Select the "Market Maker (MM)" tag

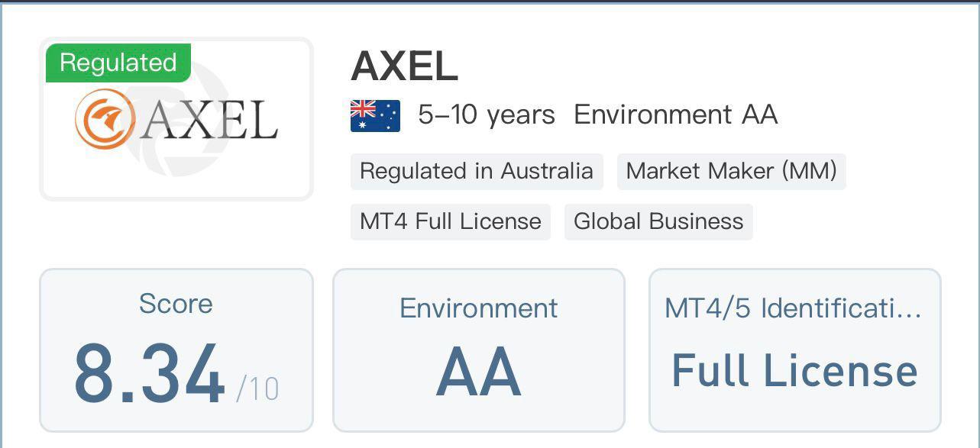pos(731,171)
